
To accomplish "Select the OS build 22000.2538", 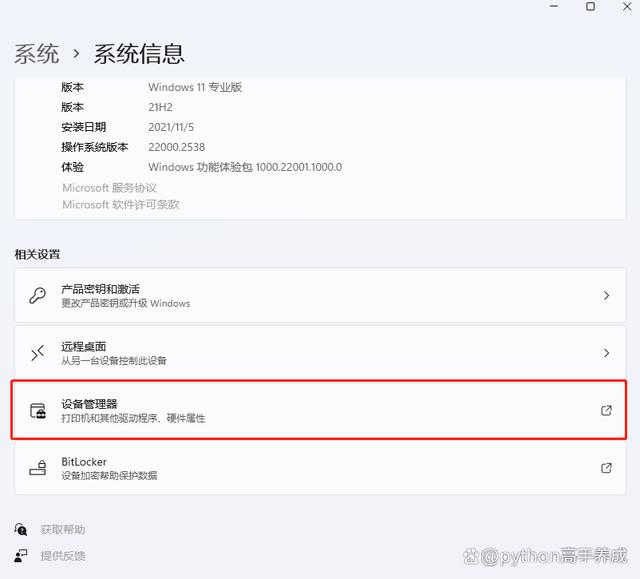I will (x=177, y=147).
